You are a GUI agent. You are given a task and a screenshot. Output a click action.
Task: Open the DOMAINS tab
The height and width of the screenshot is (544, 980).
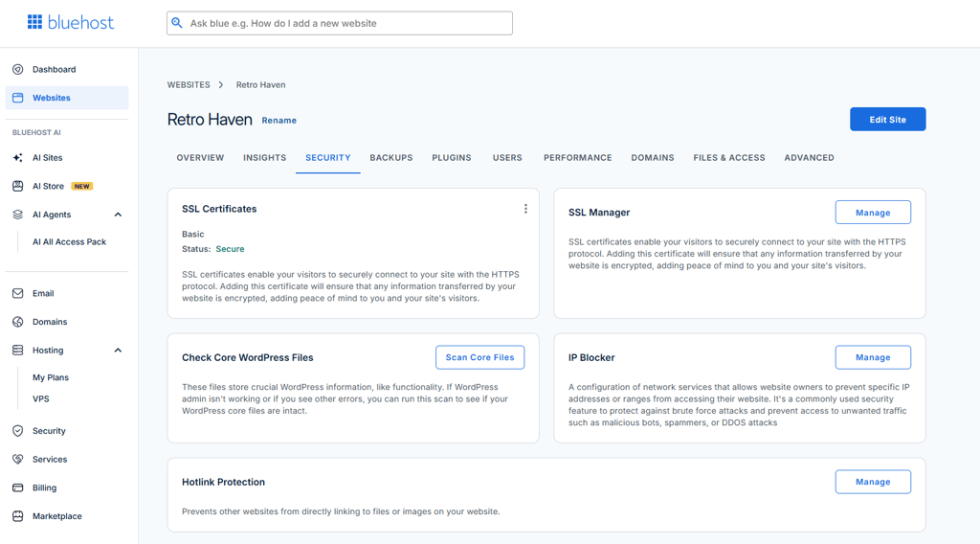click(x=653, y=158)
